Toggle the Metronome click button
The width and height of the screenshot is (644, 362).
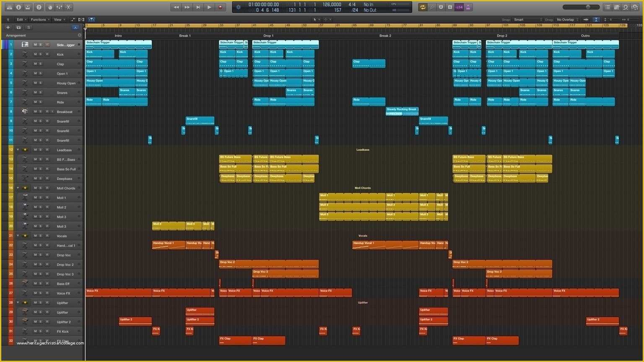(468, 7)
